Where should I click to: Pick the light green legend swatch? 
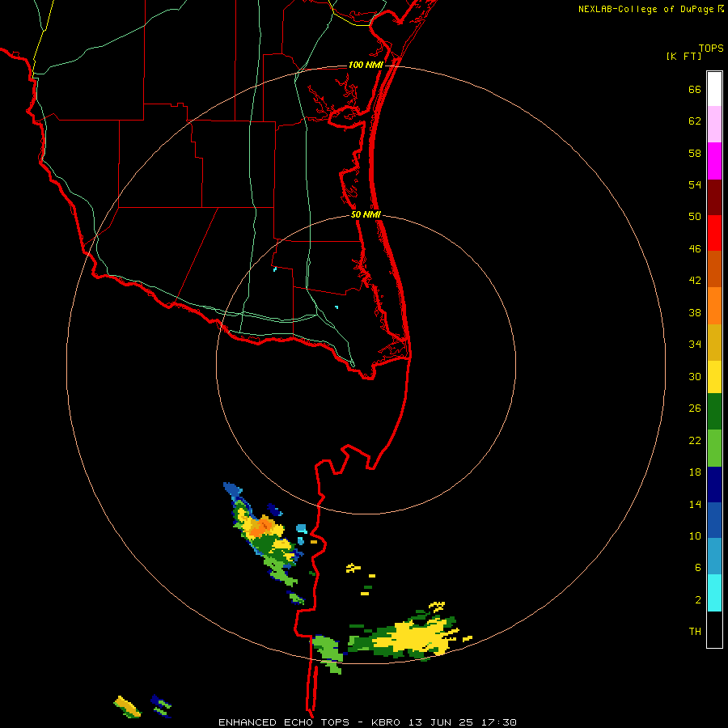[714, 448]
